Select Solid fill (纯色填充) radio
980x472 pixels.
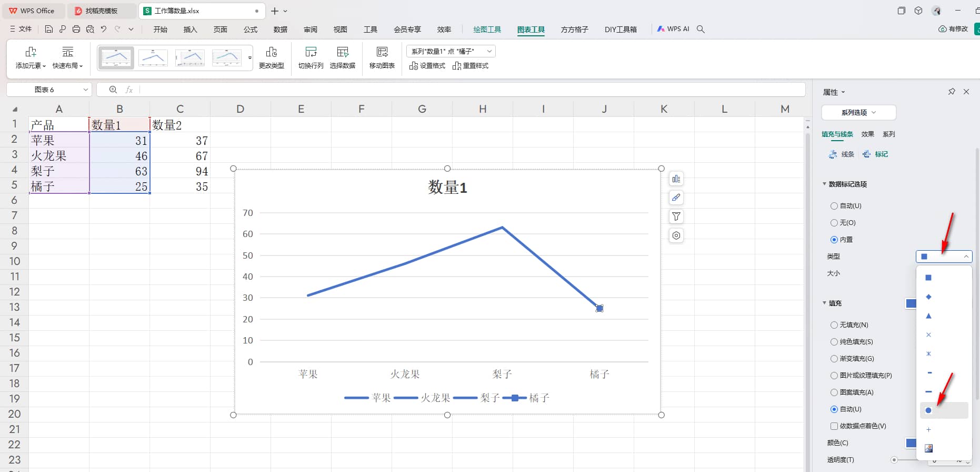pos(834,342)
